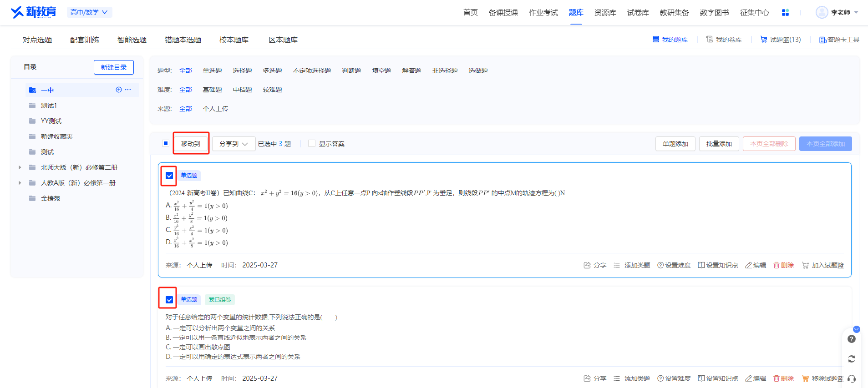Open 答题卡工具 icon
This screenshot has width=868, height=388.
point(822,40)
